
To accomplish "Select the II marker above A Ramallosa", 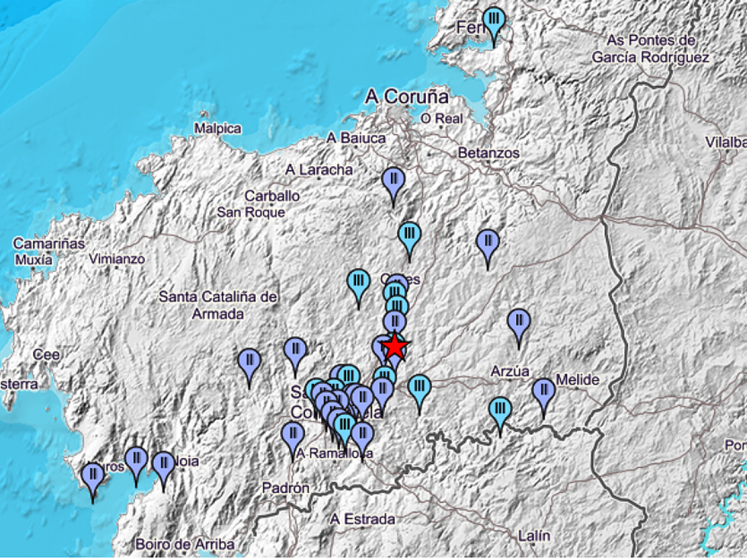I will point(293,433).
